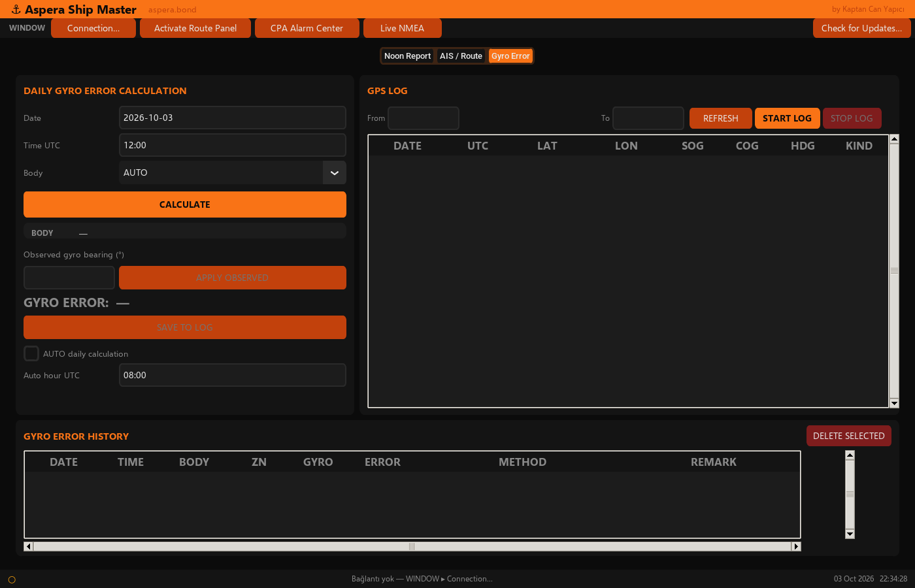Click Check for Updates...

[x=861, y=28]
